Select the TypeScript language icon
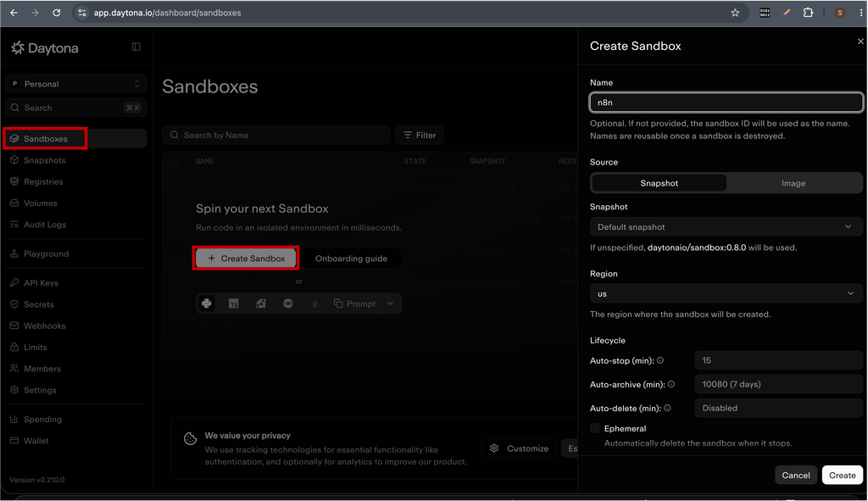The height and width of the screenshot is (501, 868). point(234,303)
